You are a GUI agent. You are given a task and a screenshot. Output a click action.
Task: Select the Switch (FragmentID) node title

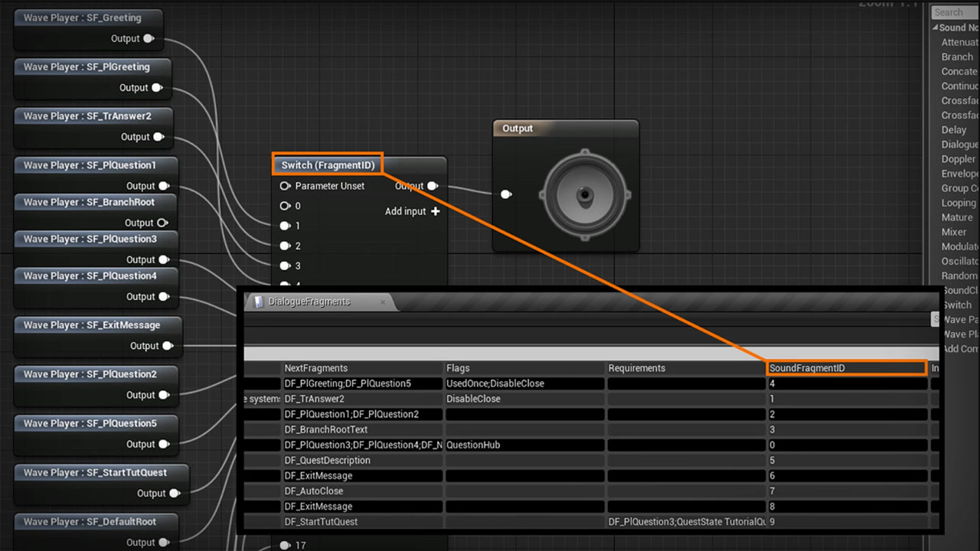click(x=328, y=165)
